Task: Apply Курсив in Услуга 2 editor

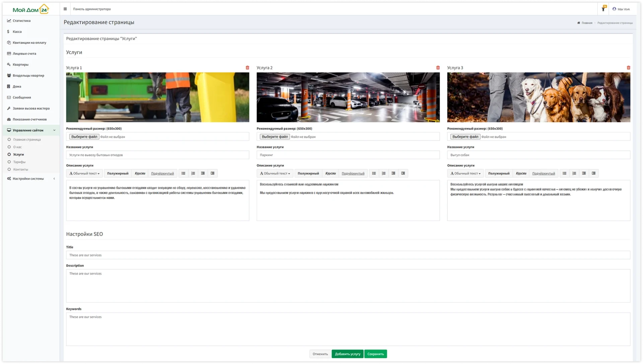Action: click(x=331, y=173)
